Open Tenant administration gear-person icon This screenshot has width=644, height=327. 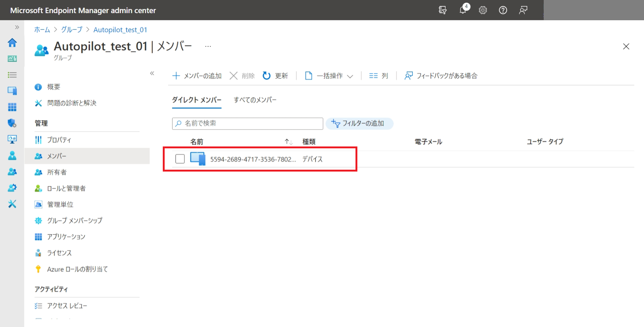coord(12,188)
